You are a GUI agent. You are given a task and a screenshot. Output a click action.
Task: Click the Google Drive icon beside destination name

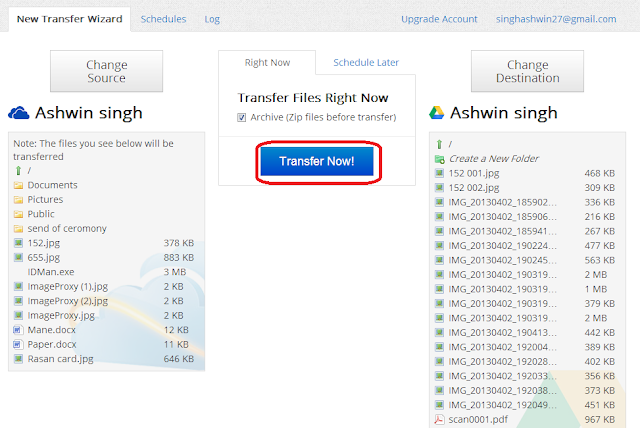(x=436, y=113)
